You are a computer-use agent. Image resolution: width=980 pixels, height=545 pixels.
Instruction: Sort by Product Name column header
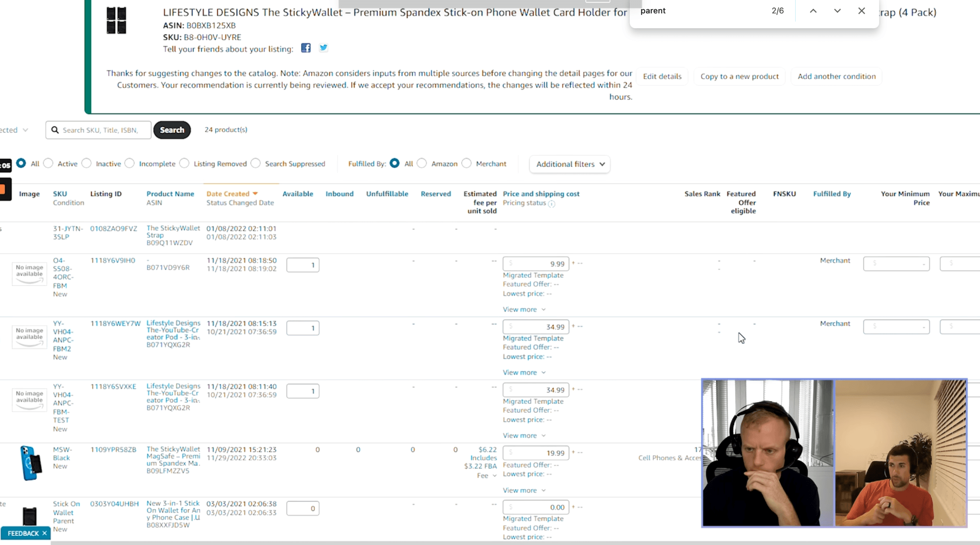point(170,194)
